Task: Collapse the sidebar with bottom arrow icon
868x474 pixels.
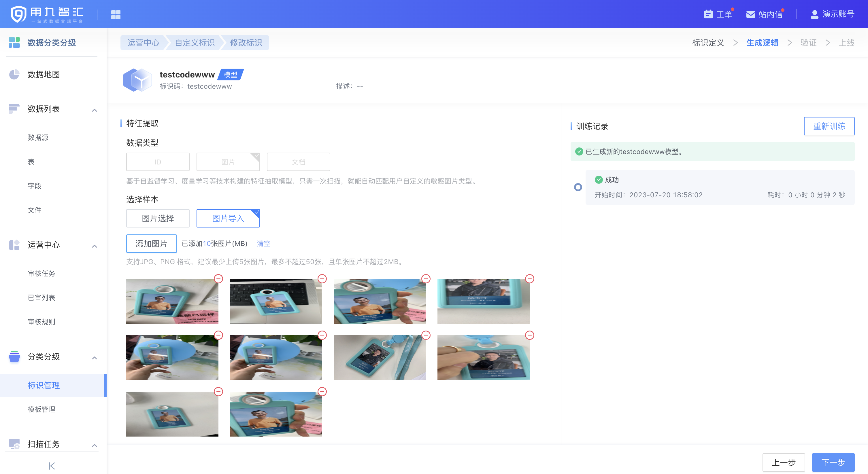Action: pyautogui.click(x=52, y=466)
